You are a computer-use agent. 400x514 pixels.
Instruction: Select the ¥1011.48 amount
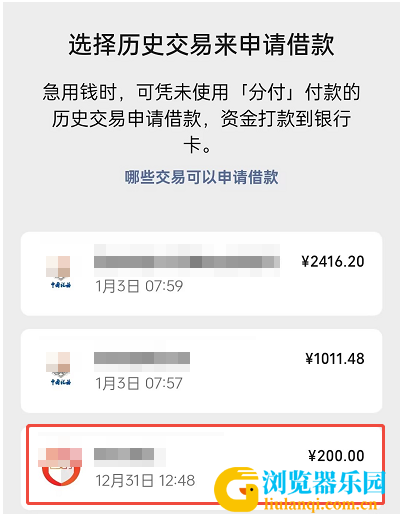[335, 359]
